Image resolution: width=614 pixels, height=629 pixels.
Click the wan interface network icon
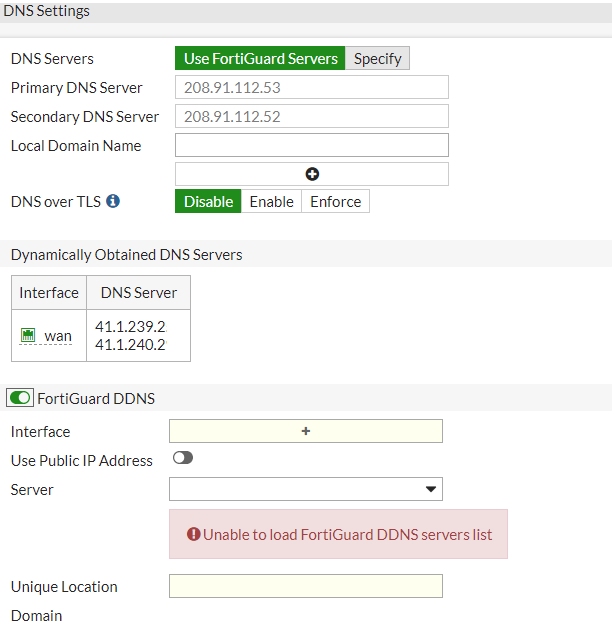coord(28,336)
